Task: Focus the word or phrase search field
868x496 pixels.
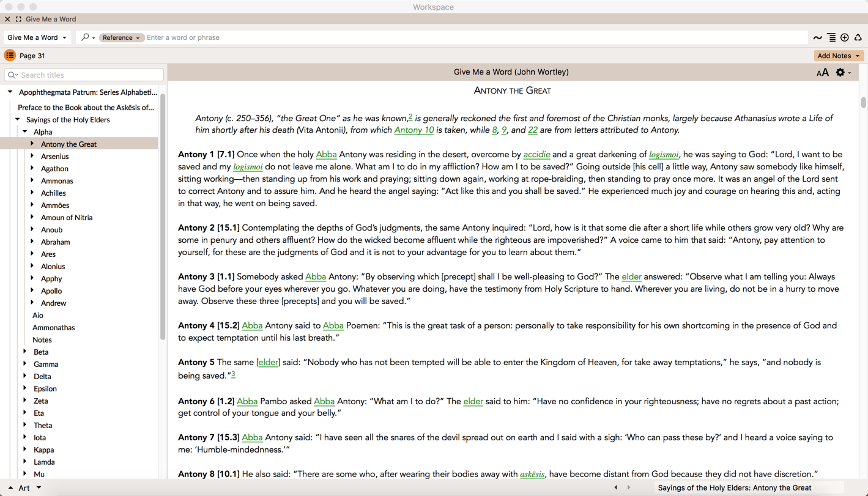Action: 476,38
